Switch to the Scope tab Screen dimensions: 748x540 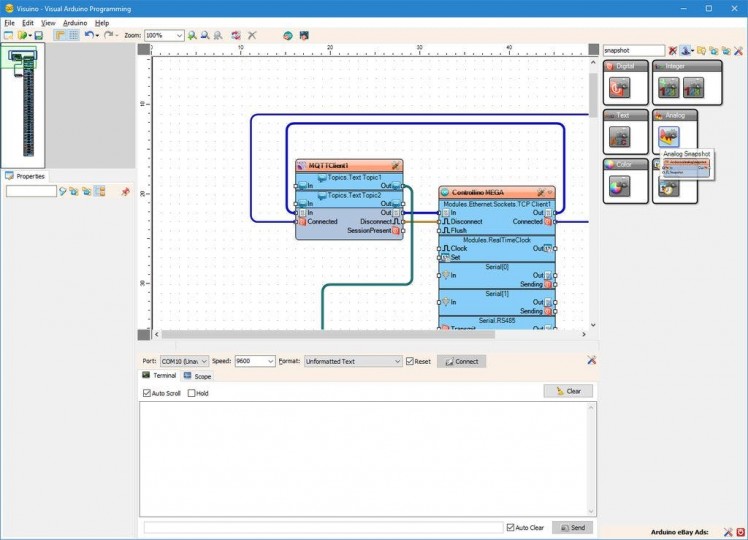click(197, 376)
